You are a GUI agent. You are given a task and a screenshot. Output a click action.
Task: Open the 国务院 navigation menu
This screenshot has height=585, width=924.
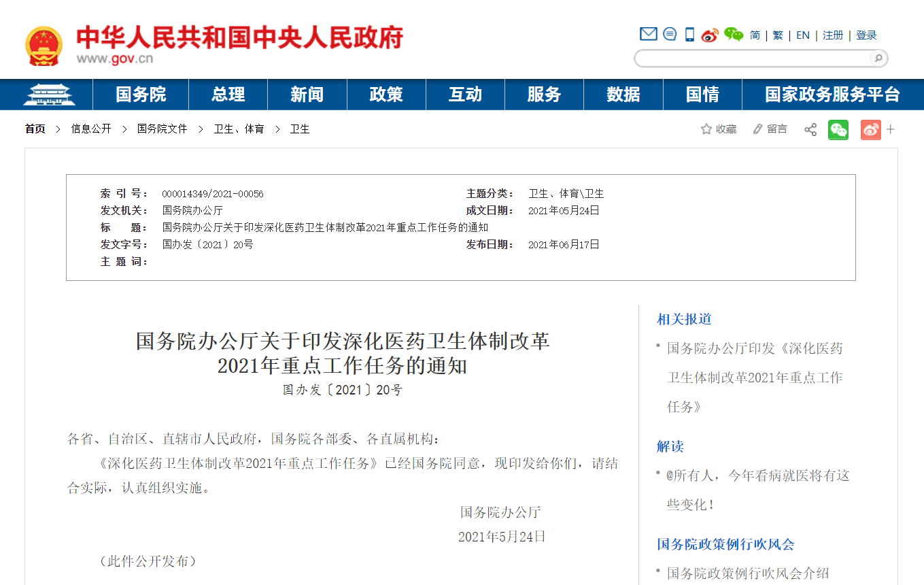tap(141, 95)
